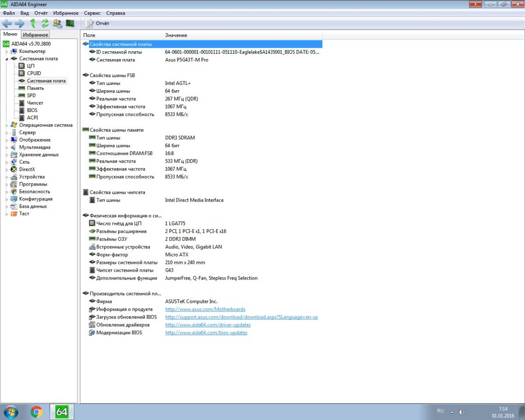Select ACPI in the tree
525x420 pixels.
click(x=32, y=118)
